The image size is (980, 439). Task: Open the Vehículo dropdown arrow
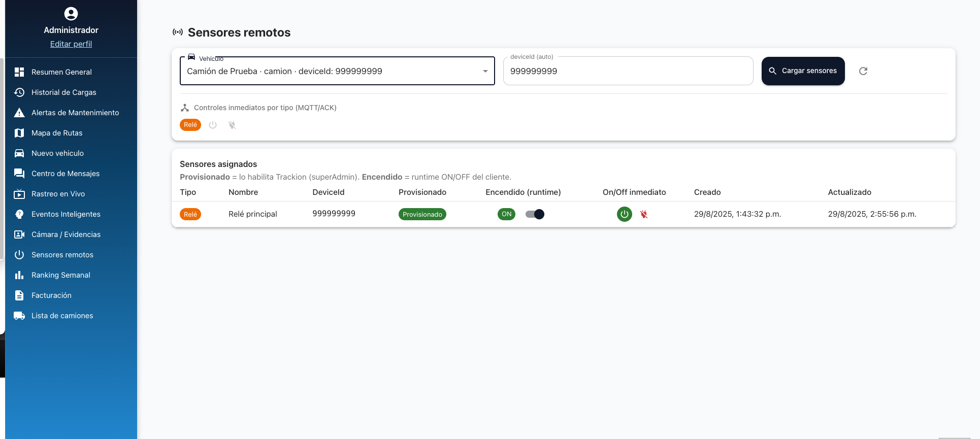[x=485, y=72]
